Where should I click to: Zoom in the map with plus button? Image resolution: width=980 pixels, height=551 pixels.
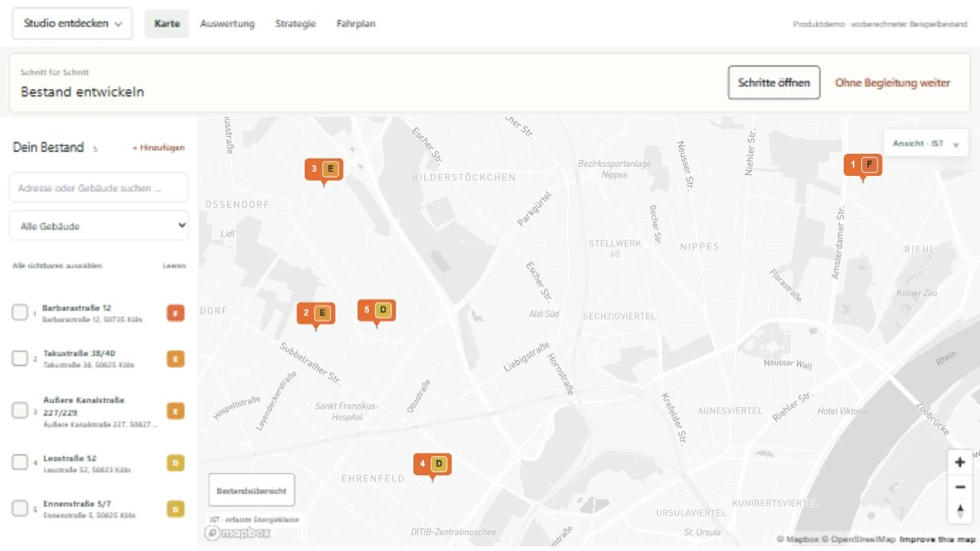[x=960, y=462]
